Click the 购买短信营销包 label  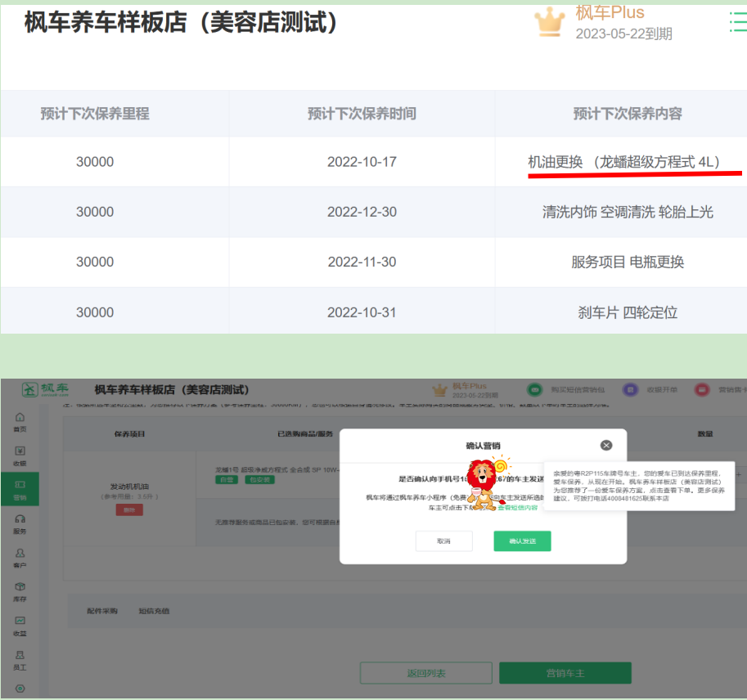point(578,389)
